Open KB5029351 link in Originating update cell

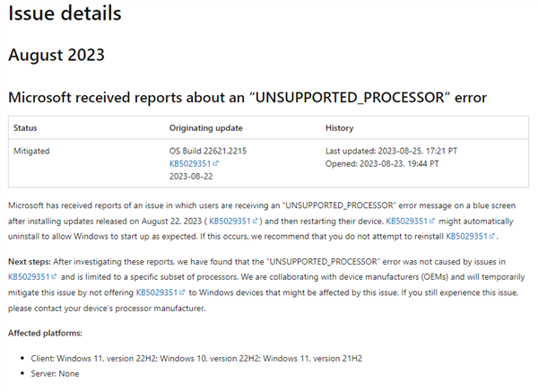click(190, 164)
